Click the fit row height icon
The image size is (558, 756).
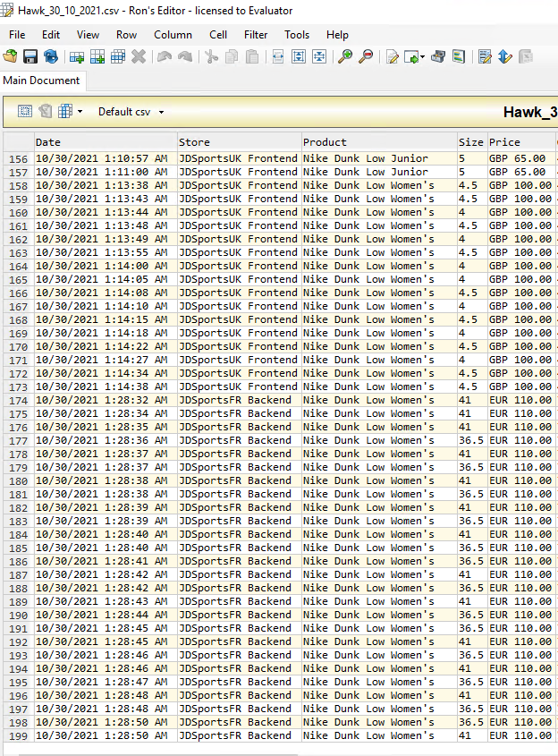point(299,57)
